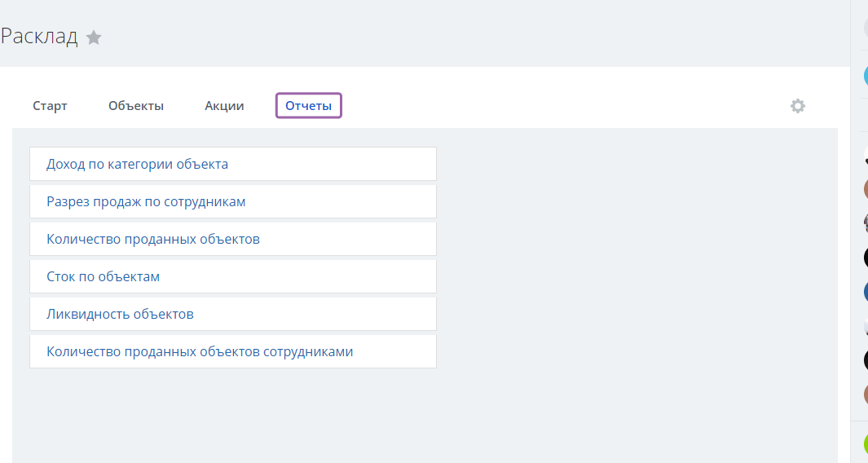This screenshot has height=463, width=868.
Task: Open the photo avatar in right sidebar
Action: (866, 223)
